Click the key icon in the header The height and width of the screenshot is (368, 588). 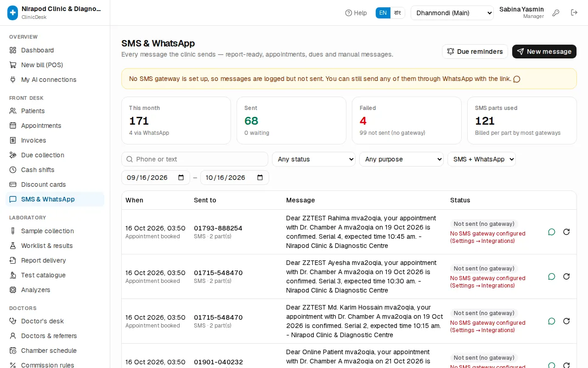point(556,13)
